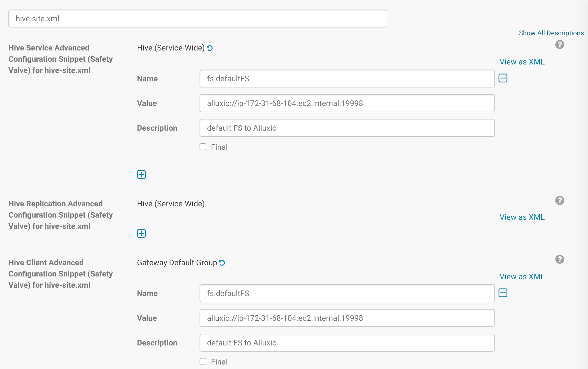This screenshot has width=588, height=369.
Task: Select Hive Replication Advanced Configuration Snippet label
Action: coord(61,215)
